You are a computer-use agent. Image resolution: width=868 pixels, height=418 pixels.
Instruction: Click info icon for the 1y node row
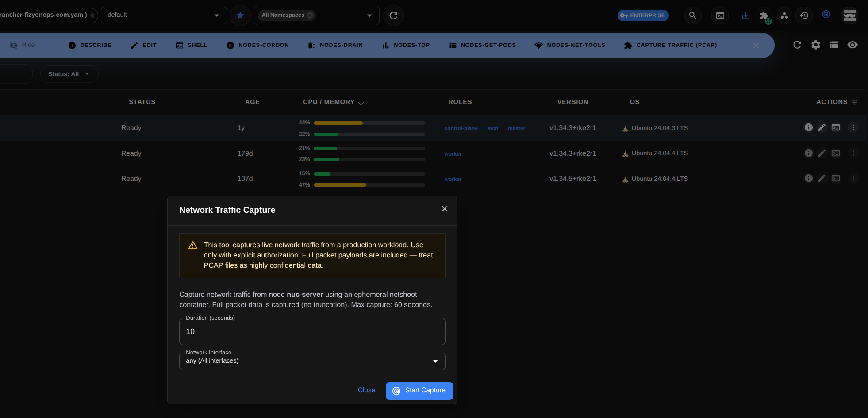tap(809, 127)
